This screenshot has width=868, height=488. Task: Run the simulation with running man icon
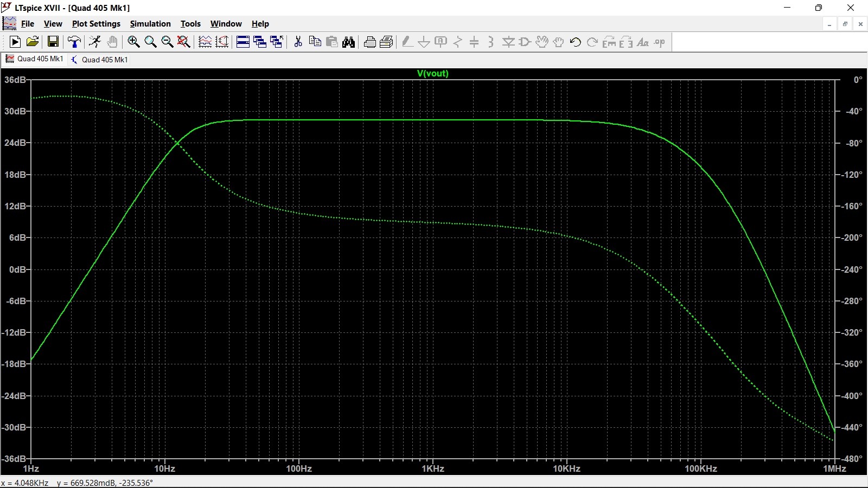pos(95,42)
